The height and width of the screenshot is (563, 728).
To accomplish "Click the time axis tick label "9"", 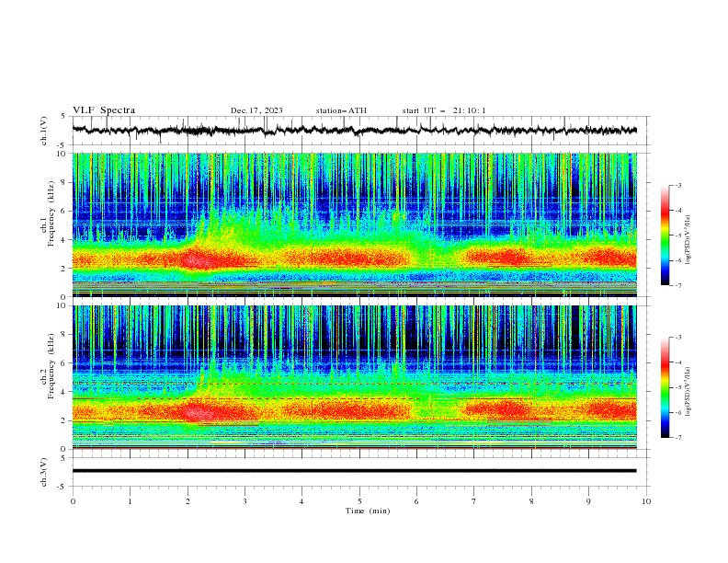I will (x=588, y=501).
